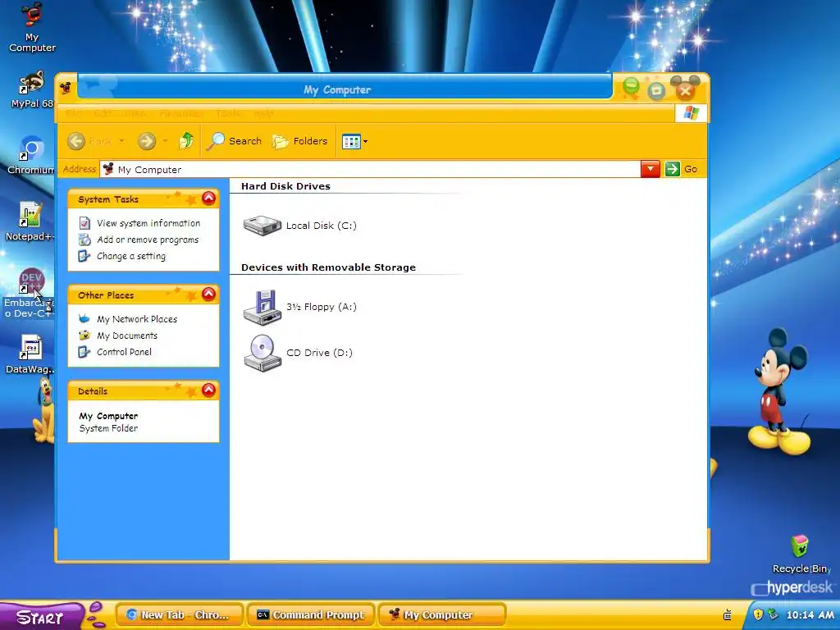
Task: Collapse the System Tasks panel
Action: click(208, 199)
